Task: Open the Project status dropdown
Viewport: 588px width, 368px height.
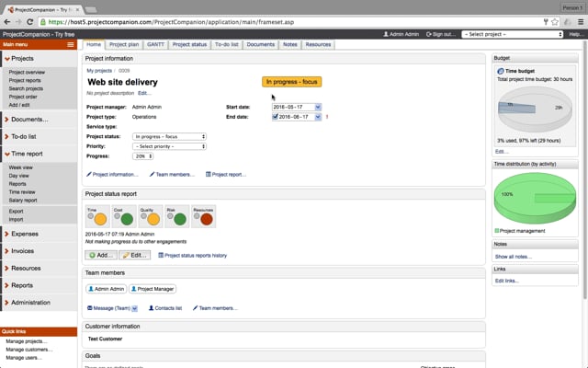Action: tap(169, 137)
